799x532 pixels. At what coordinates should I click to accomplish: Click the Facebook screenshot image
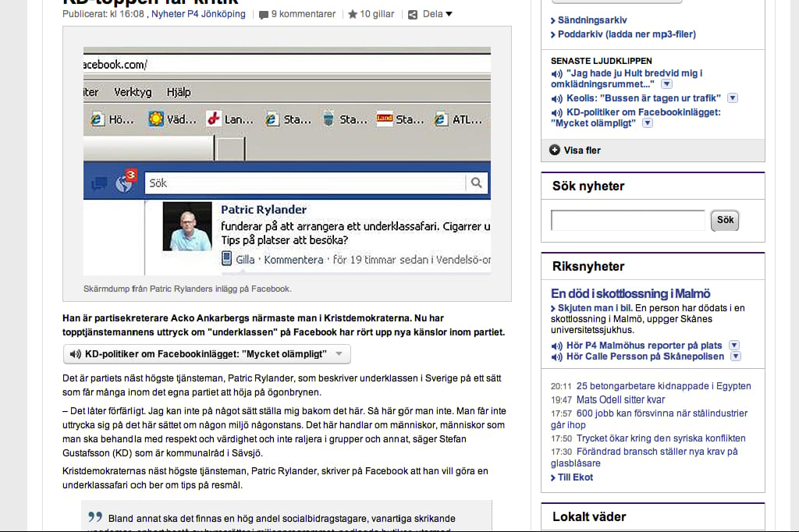287,161
